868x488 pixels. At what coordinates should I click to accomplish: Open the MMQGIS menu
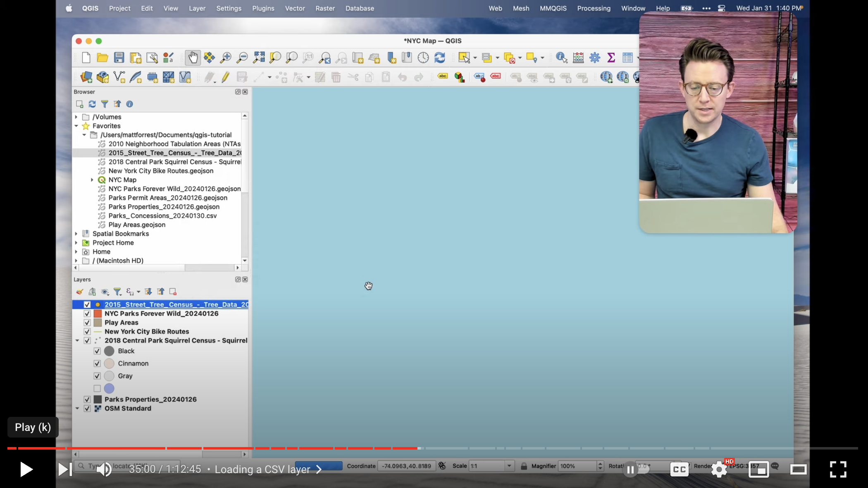coord(553,8)
